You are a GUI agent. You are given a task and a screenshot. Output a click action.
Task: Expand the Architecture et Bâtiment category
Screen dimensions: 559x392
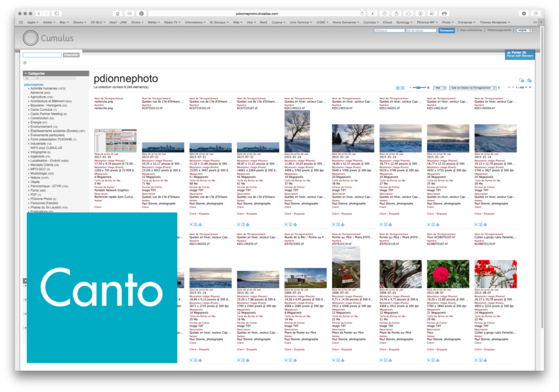coord(28,102)
